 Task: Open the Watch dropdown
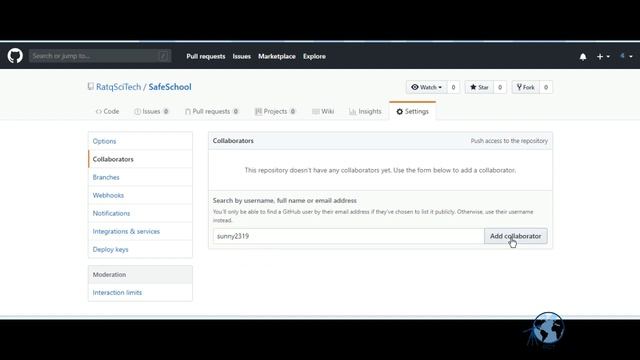(427, 87)
